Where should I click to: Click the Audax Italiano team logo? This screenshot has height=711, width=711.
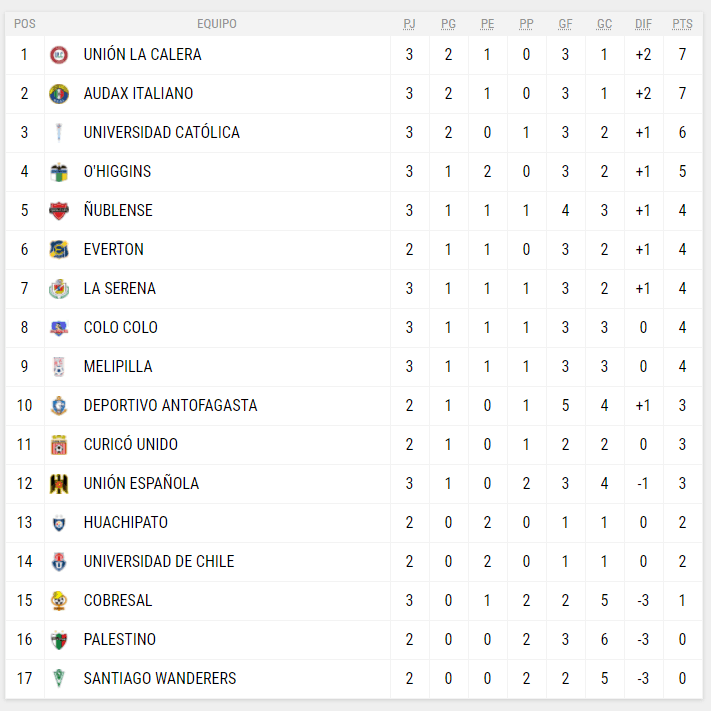[59, 94]
